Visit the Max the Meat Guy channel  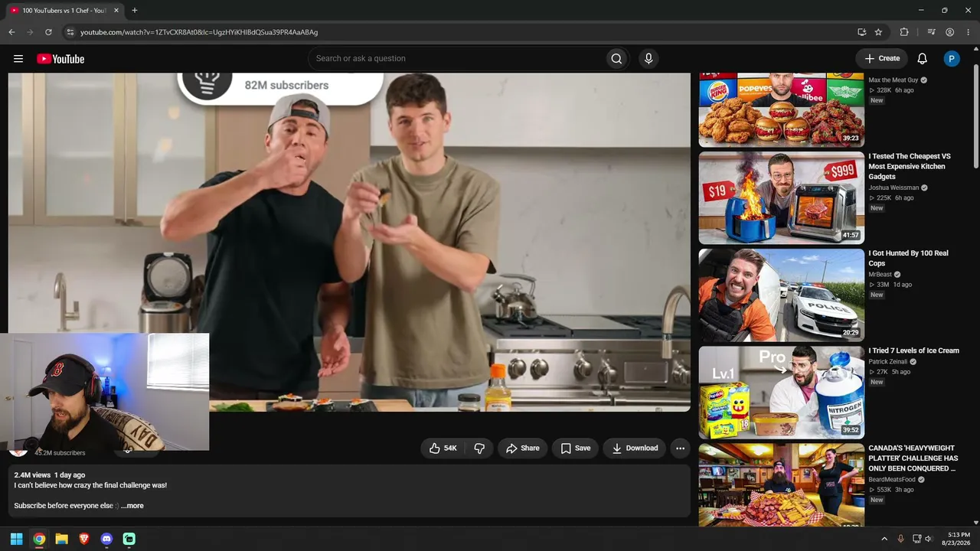click(893, 80)
